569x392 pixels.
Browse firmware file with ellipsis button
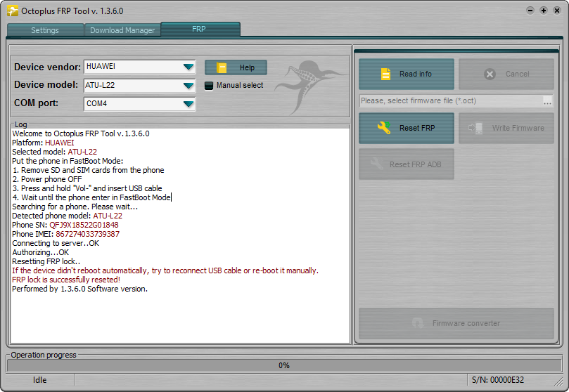(548, 101)
